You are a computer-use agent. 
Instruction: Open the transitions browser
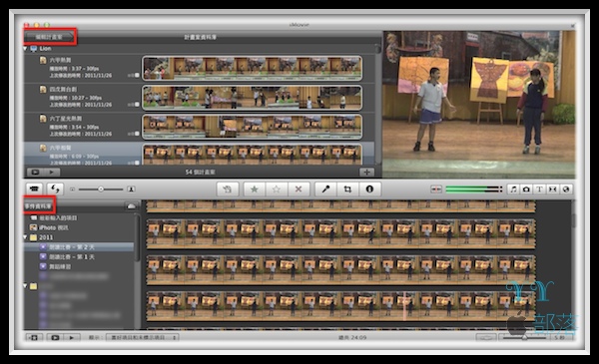[x=552, y=189]
